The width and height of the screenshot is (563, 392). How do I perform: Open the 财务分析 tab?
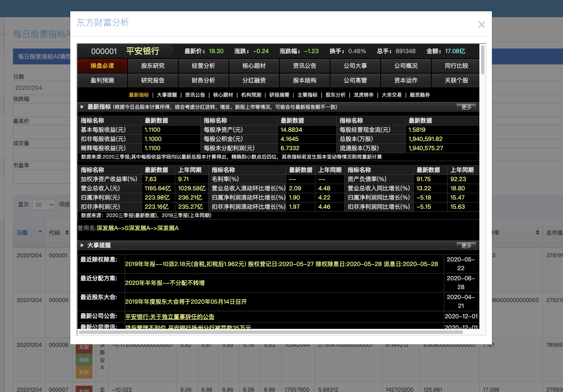click(203, 80)
